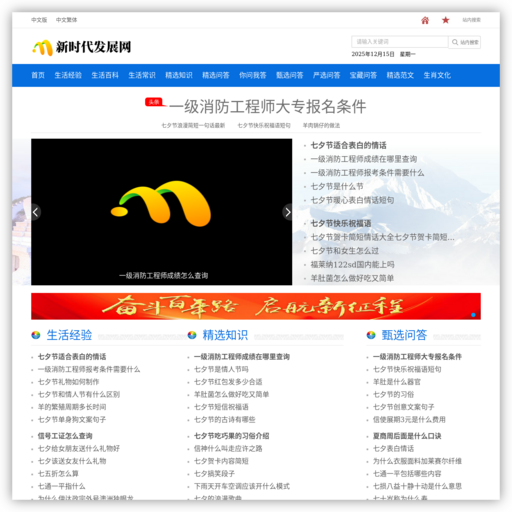Image resolution: width=512 pixels, height=512 pixels.
Task: Click the red home icon in top bar
Action: 425,20
